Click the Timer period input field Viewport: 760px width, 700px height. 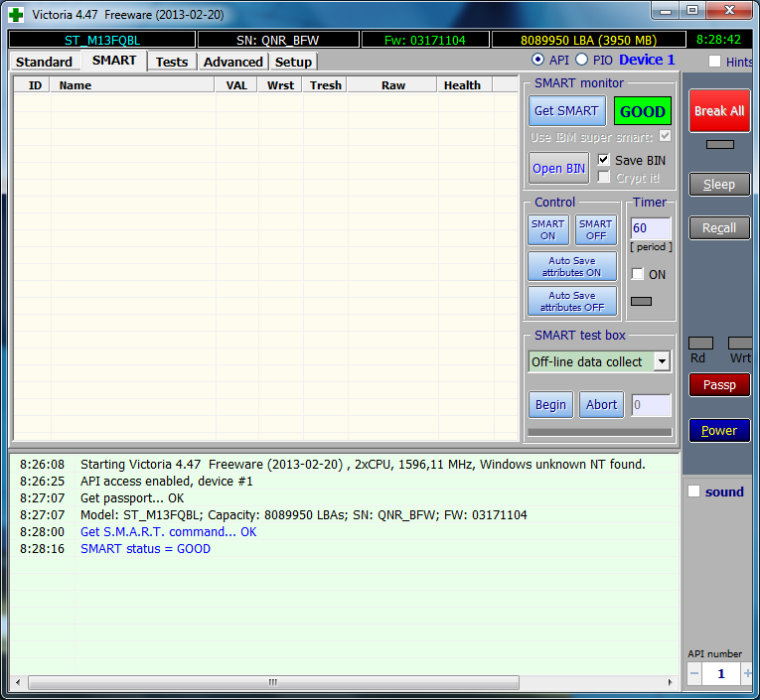(x=651, y=227)
